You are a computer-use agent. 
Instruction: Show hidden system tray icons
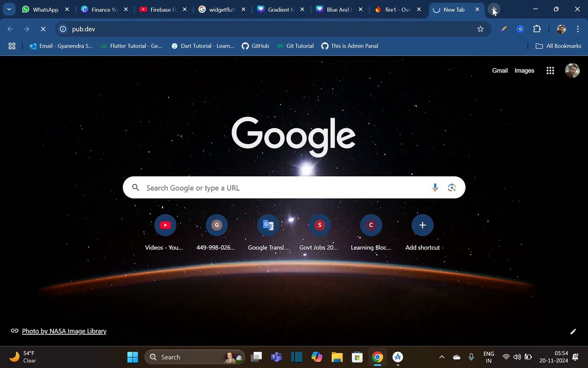[x=442, y=357]
